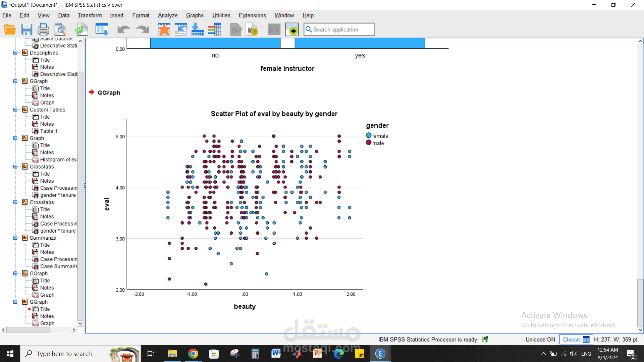Click the Save document icon
644x362 pixels.
(x=26, y=29)
